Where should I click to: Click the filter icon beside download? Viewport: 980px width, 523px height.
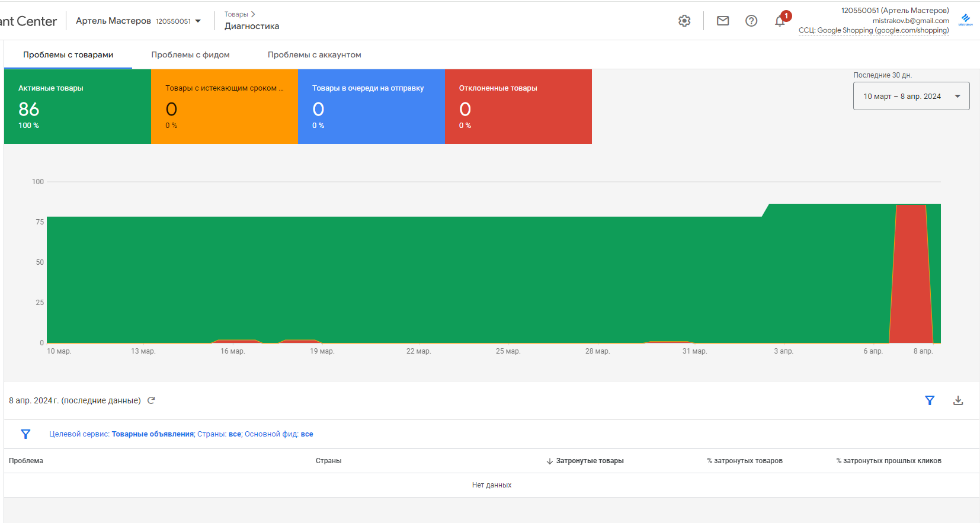click(930, 400)
